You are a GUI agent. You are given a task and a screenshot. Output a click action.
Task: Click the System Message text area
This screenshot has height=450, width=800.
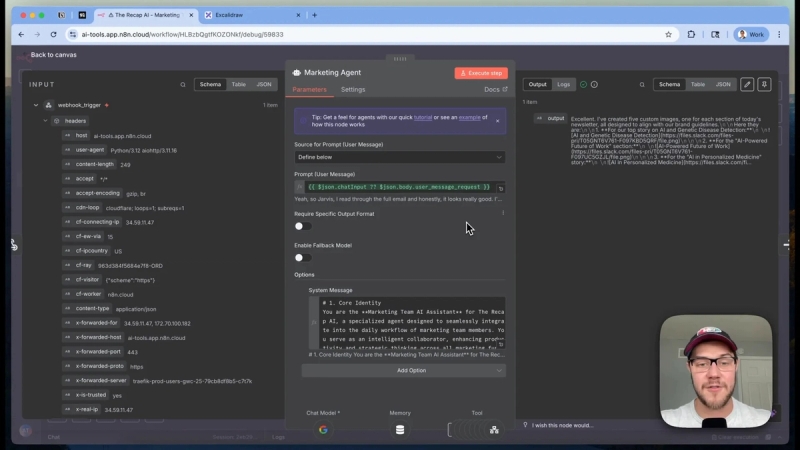tap(412, 323)
